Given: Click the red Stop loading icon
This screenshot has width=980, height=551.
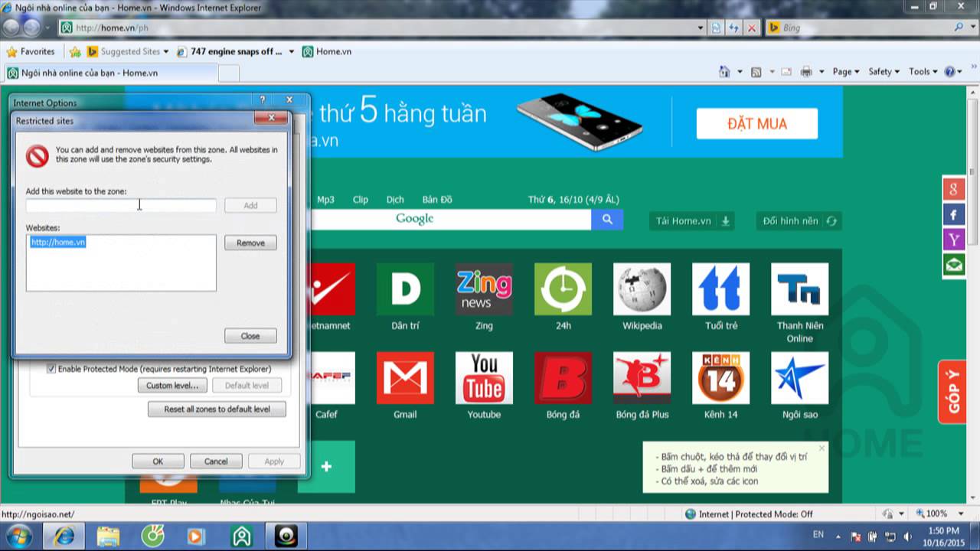Looking at the screenshot, I should pos(752,28).
